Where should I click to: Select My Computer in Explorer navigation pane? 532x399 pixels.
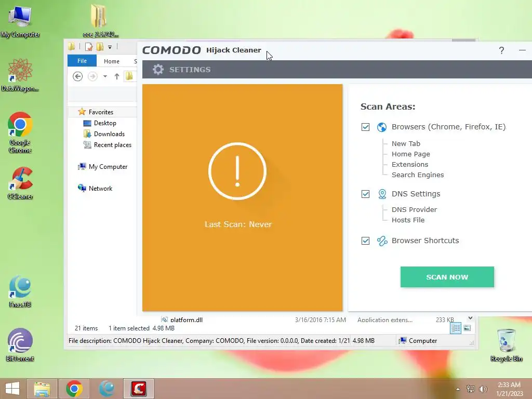pos(108,167)
